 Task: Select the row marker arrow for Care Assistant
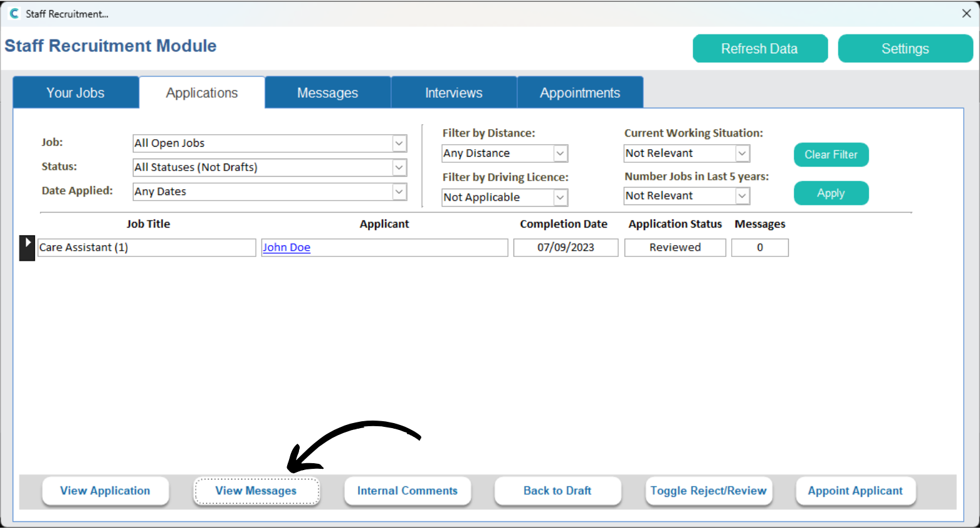coord(27,248)
